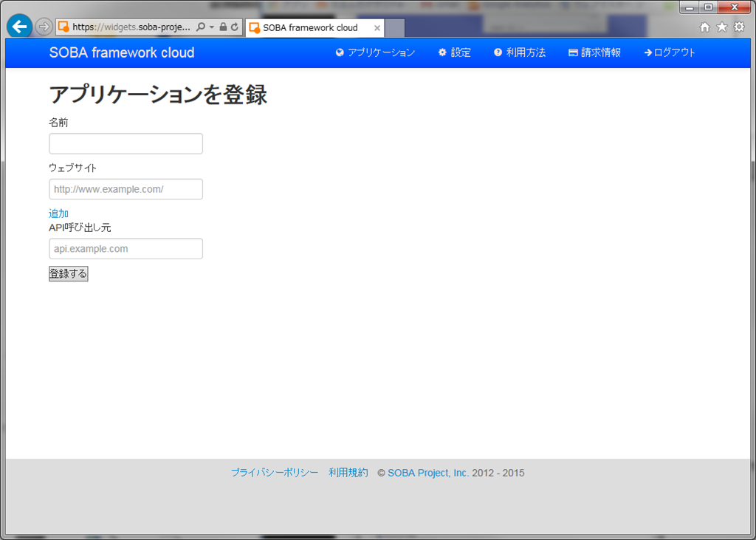Click the browser forward arrow button
Viewport: 756px width, 540px height.
click(x=44, y=27)
